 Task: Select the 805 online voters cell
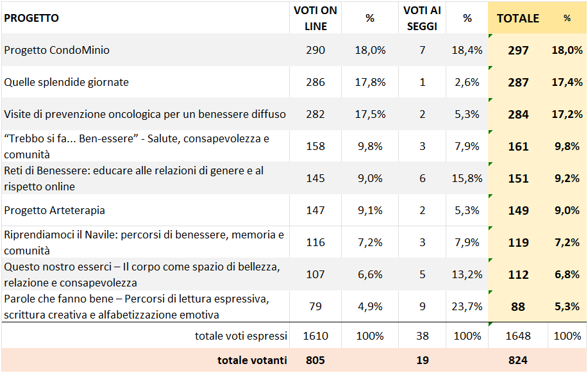315,360
